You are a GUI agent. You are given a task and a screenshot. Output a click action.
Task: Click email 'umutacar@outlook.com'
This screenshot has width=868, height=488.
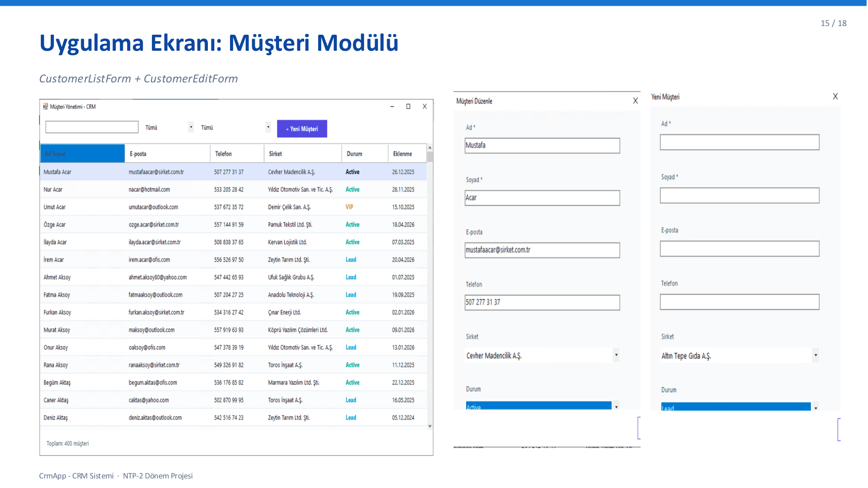[x=153, y=207]
